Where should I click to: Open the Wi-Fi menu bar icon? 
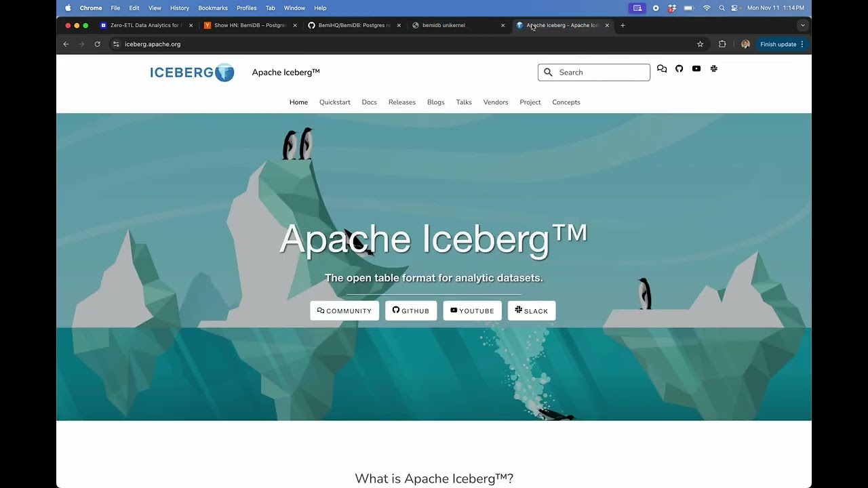click(707, 8)
